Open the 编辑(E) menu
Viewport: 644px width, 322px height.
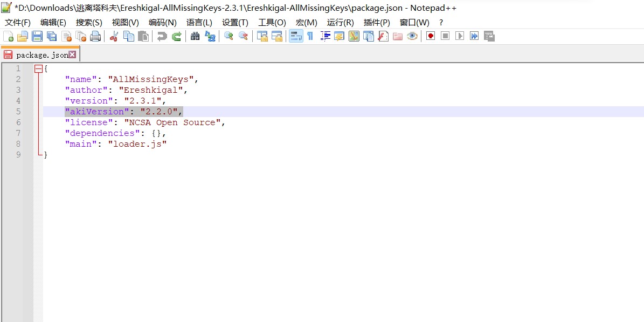[x=53, y=23]
